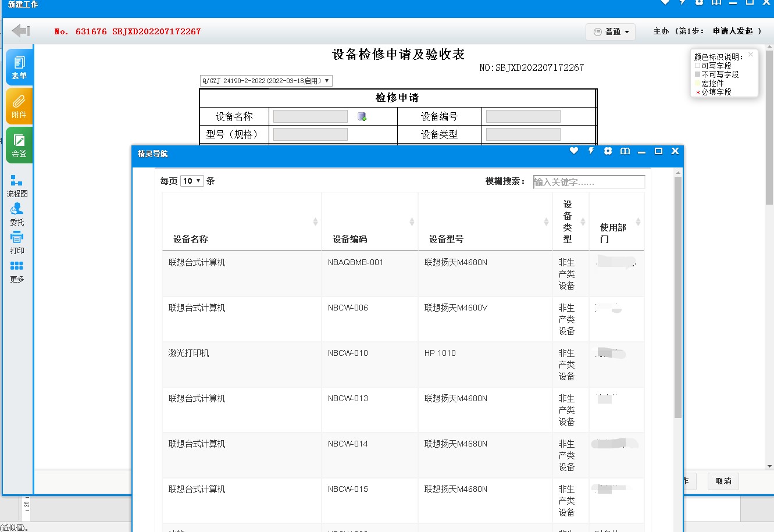The width and height of the screenshot is (774, 532).
Task: Open the 更多 more options grid
Action: pyautogui.click(x=17, y=272)
